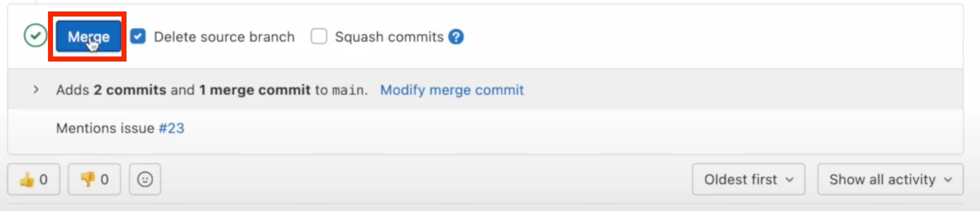Image resolution: width=980 pixels, height=211 pixels.
Task: Click the "Delete source branch" label text
Action: click(224, 37)
